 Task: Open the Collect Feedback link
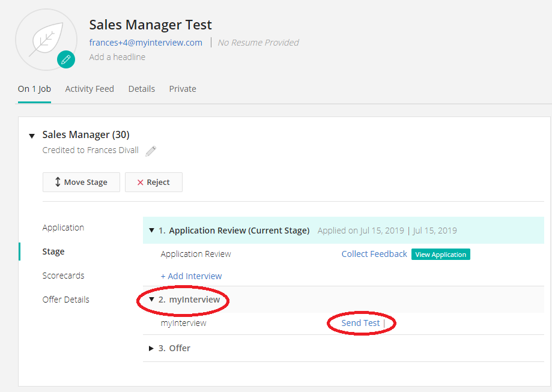point(374,254)
